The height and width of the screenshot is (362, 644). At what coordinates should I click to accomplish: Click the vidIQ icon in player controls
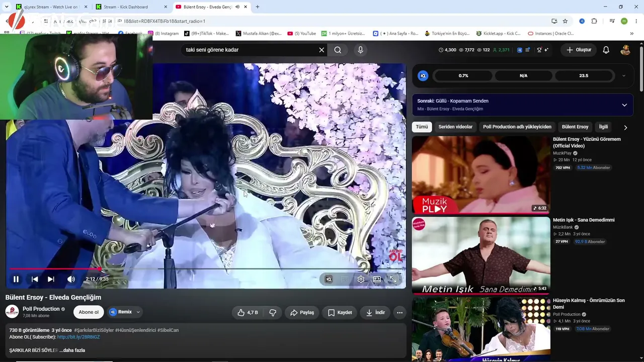[329, 279]
